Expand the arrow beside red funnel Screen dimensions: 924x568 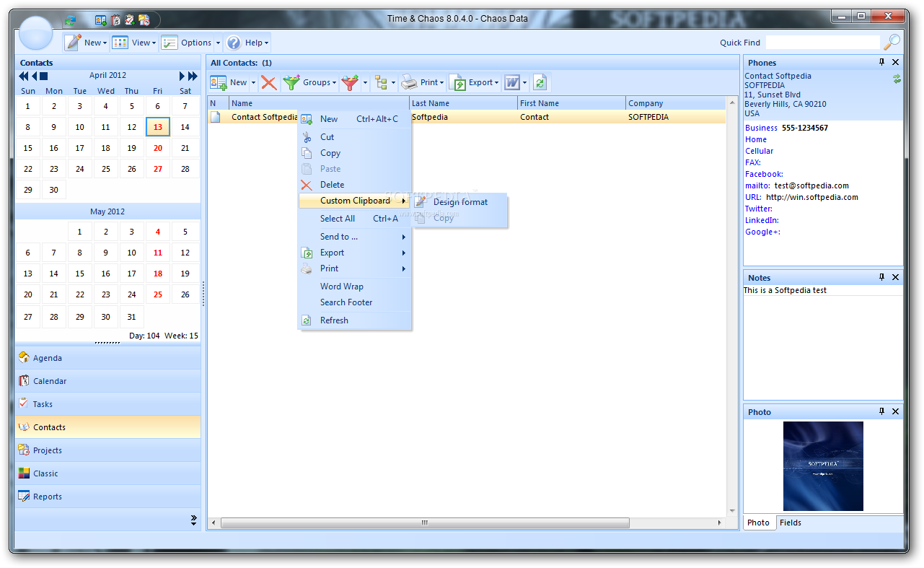(365, 82)
